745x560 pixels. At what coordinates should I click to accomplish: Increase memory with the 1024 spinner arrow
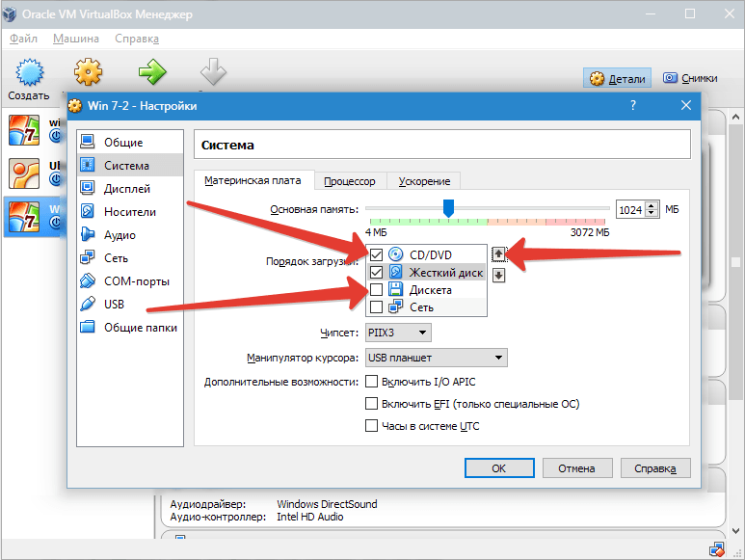[x=652, y=205]
